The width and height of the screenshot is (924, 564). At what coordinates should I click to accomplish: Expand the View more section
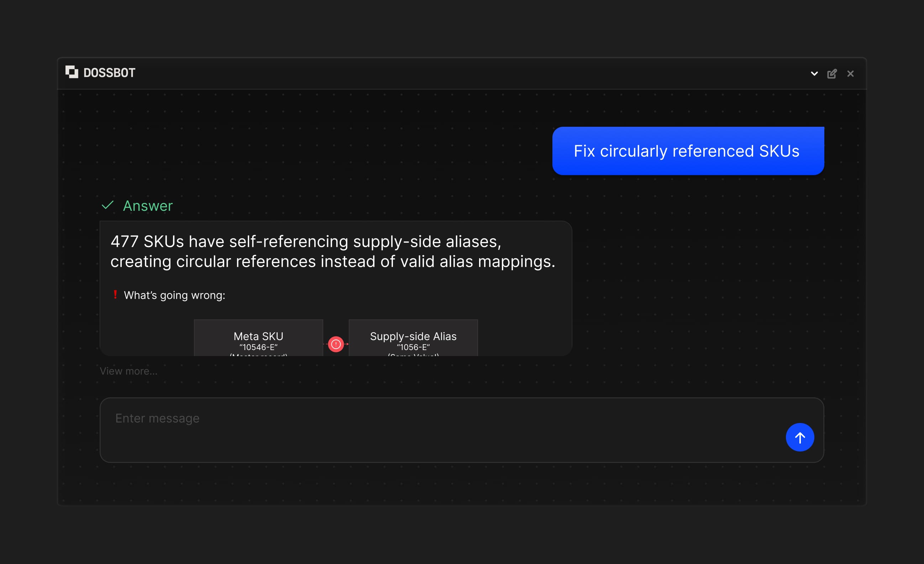coord(128,371)
